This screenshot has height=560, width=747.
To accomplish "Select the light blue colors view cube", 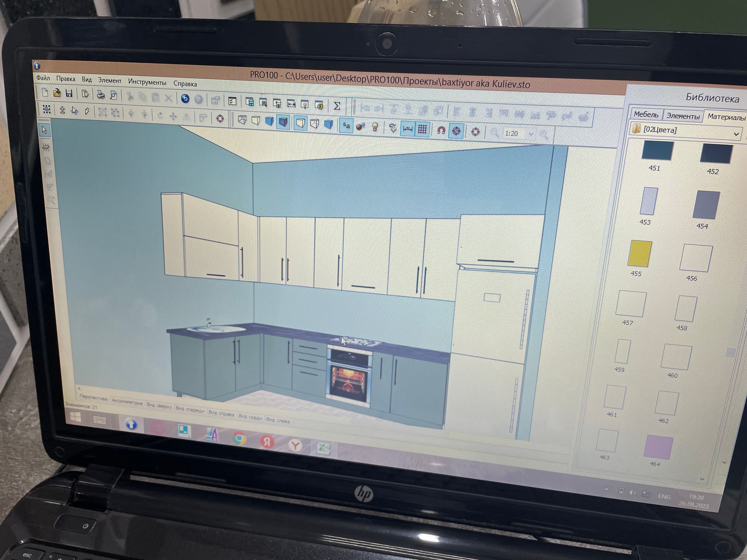I will (269, 121).
